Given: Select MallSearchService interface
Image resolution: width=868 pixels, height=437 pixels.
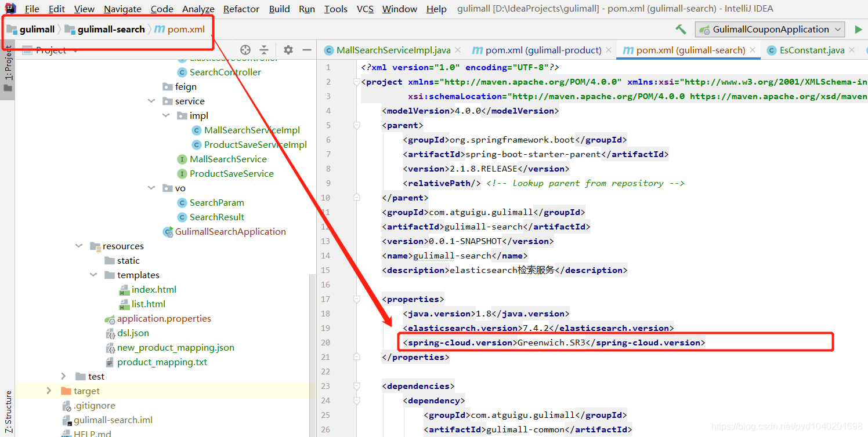Looking at the screenshot, I should [x=228, y=159].
